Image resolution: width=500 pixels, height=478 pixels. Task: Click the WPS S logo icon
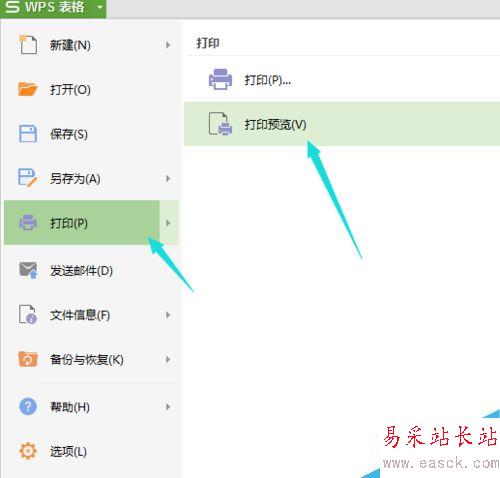point(13,7)
